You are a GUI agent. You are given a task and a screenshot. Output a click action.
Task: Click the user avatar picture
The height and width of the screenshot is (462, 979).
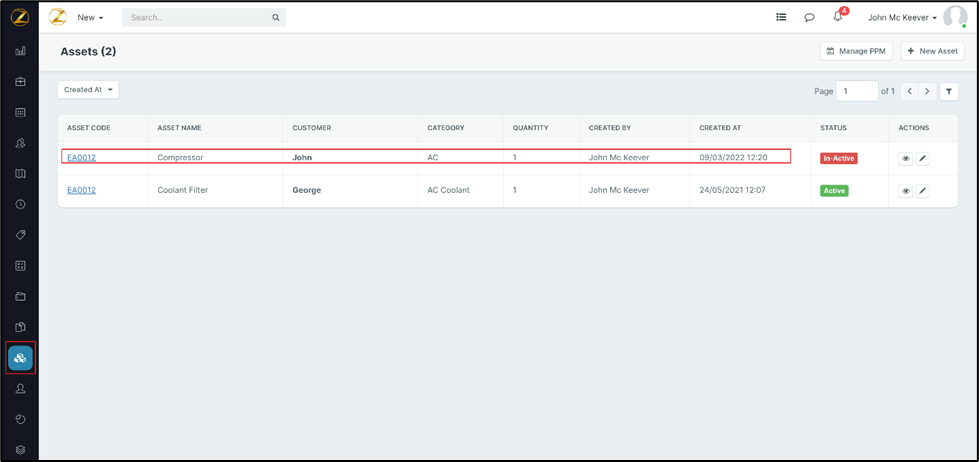(955, 17)
